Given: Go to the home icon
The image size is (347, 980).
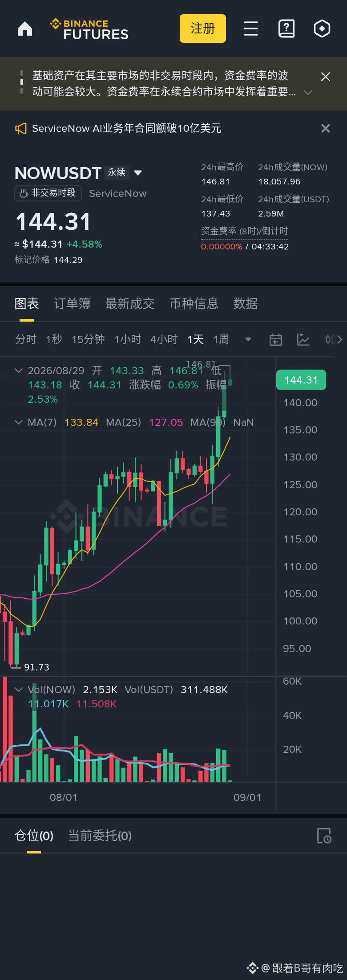Looking at the screenshot, I should pos(25,29).
